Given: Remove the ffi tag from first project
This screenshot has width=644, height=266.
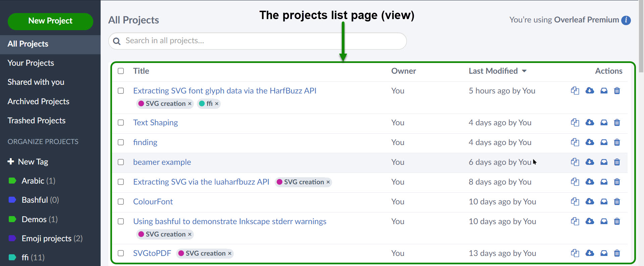Looking at the screenshot, I should 217,104.
